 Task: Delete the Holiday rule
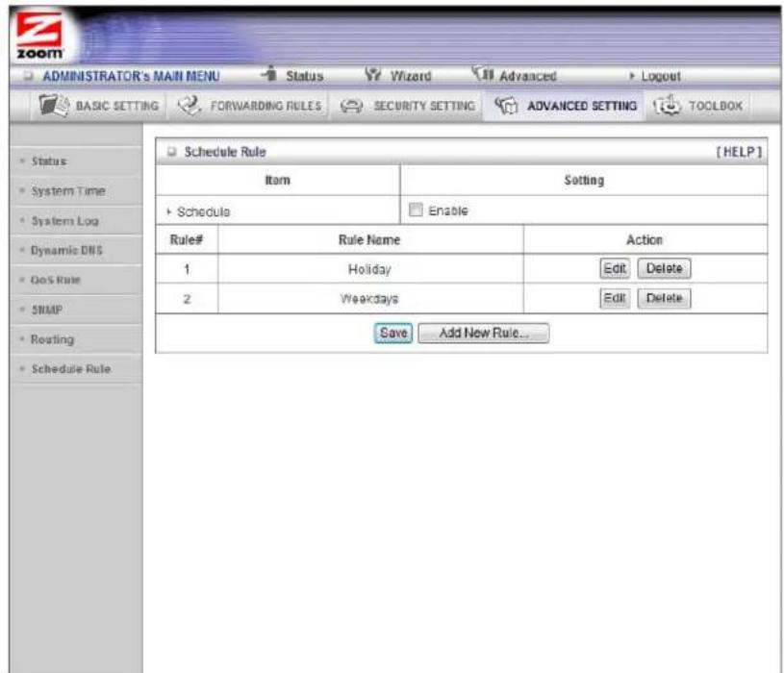(664, 269)
